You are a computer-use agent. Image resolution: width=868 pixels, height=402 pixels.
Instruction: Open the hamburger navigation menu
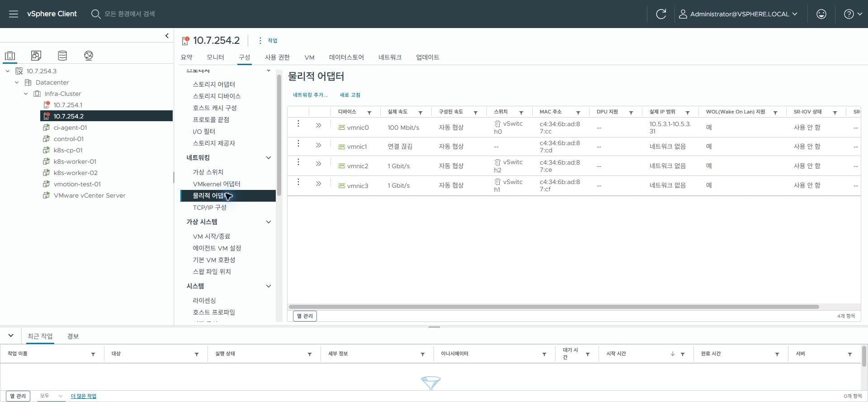coord(14,14)
